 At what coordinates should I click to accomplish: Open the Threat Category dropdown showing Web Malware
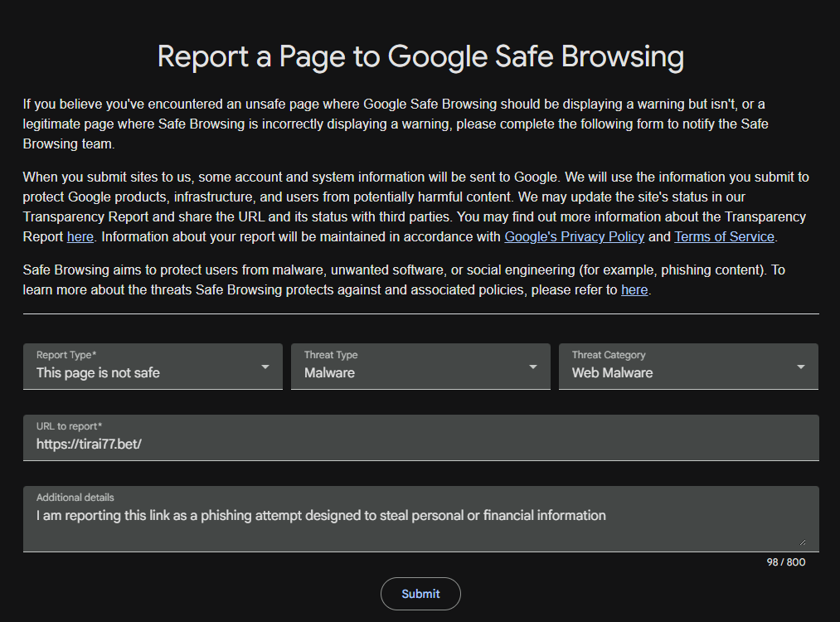coord(688,367)
